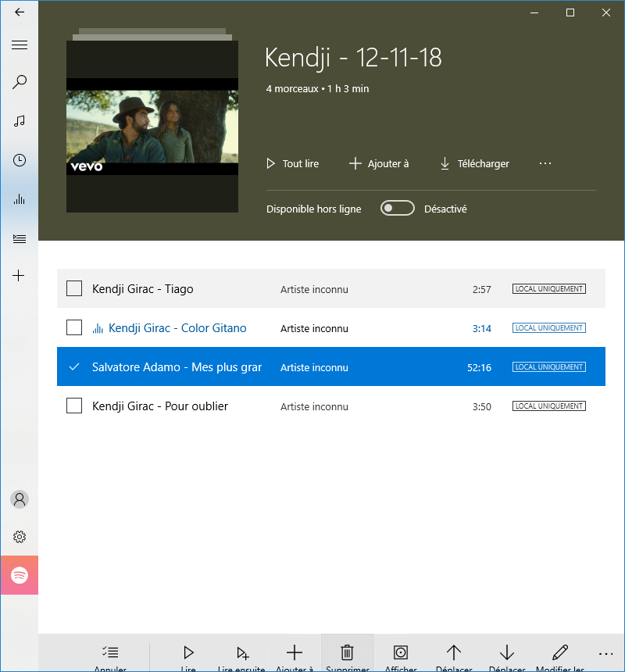Click the Afficher album icon

click(x=401, y=652)
